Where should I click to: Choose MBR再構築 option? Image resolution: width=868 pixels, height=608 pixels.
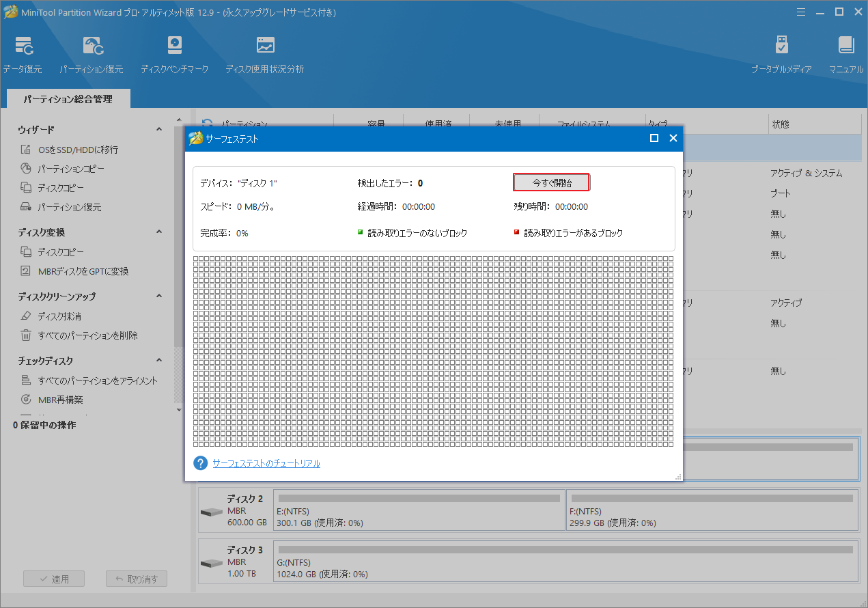pos(52,400)
